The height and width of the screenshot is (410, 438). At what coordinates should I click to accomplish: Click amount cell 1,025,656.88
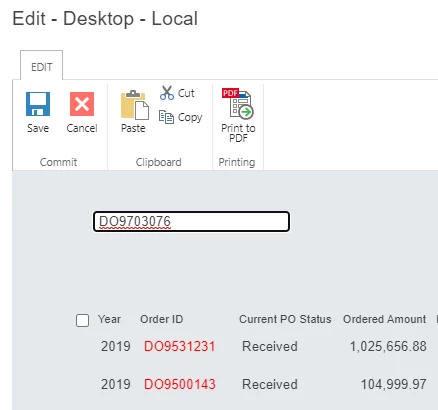click(388, 347)
